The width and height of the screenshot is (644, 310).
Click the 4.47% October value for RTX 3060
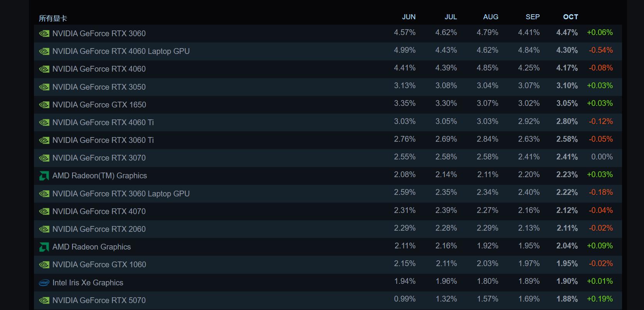(x=567, y=33)
